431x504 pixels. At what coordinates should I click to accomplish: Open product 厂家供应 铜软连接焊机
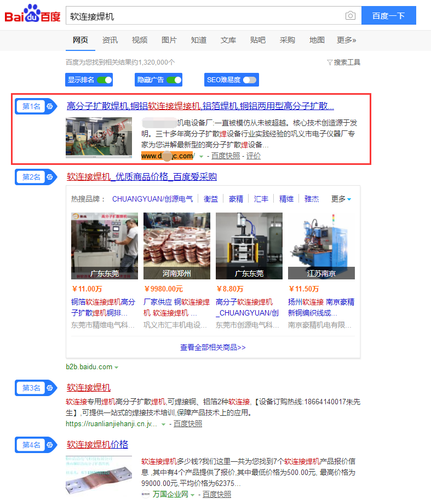[x=176, y=308]
